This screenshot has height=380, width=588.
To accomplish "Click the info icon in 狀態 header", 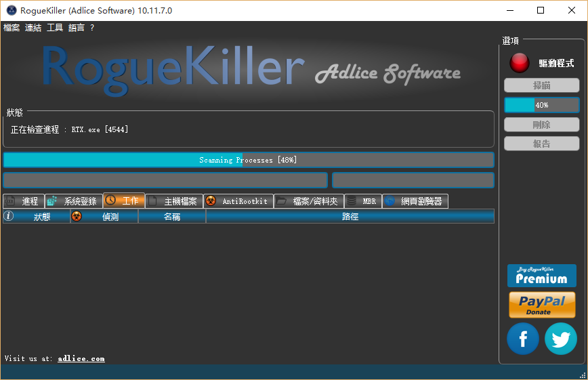I will coord(9,215).
